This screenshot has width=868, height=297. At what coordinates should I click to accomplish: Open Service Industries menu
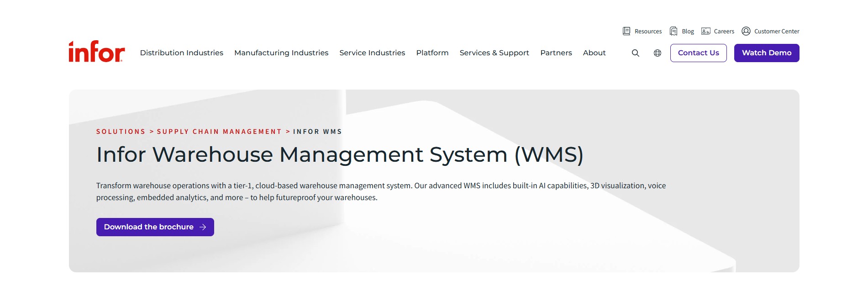point(372,53)
